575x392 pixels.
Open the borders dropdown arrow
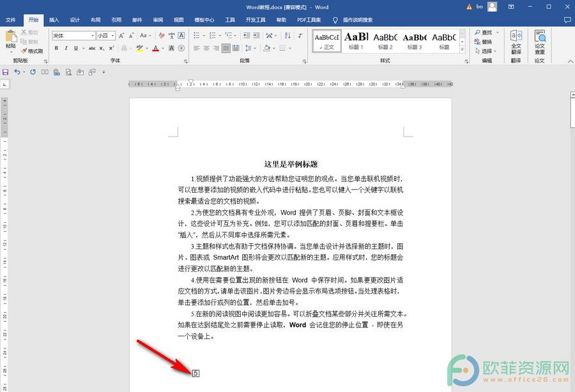[289, 48]
